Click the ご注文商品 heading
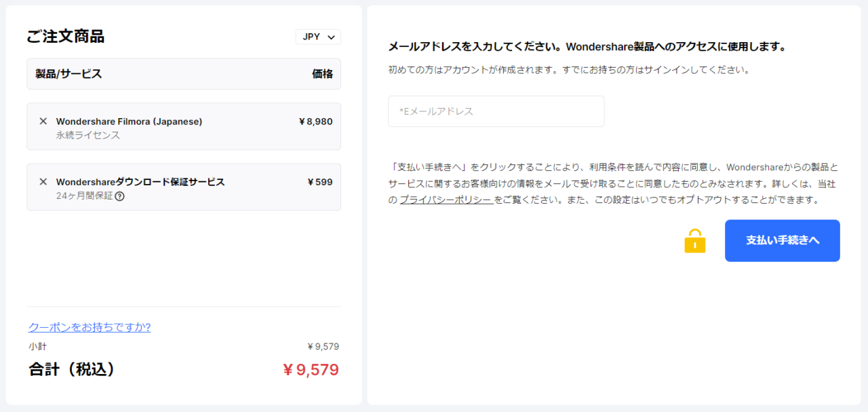This screenshot has height=412, width=868. coord(66,37)
